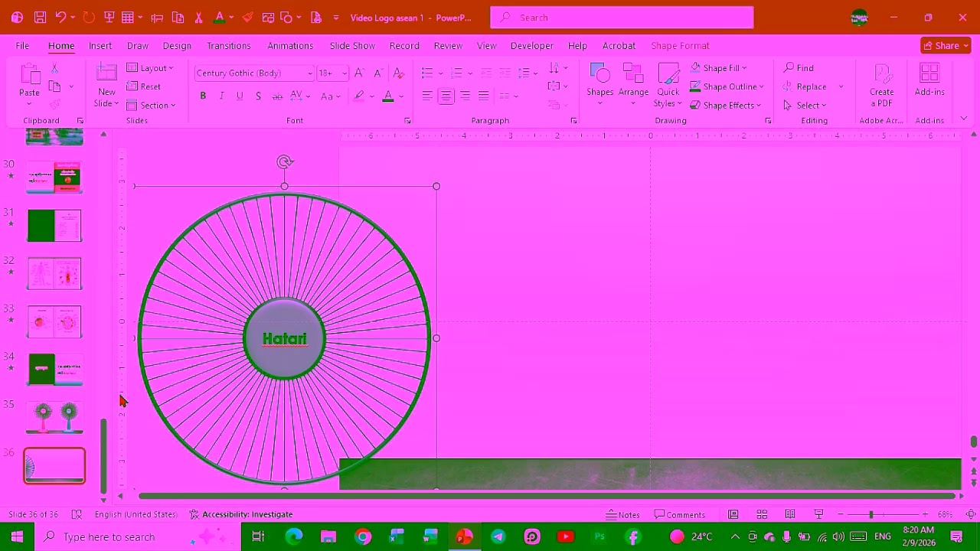The height and width of the screenshot is (551, 980).
Task: Switch to Normal view in status bar
Action: [733, 514]
